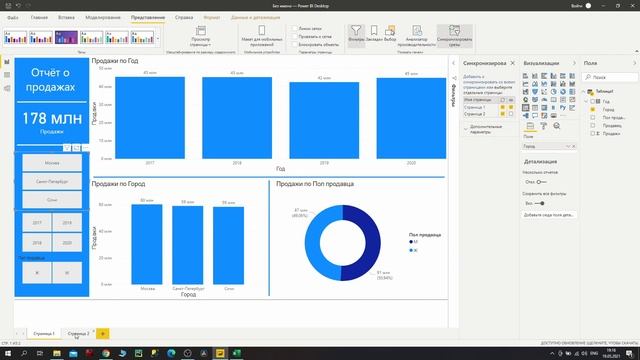Click the 2020 year slicer button

click(x=67, y=242)
